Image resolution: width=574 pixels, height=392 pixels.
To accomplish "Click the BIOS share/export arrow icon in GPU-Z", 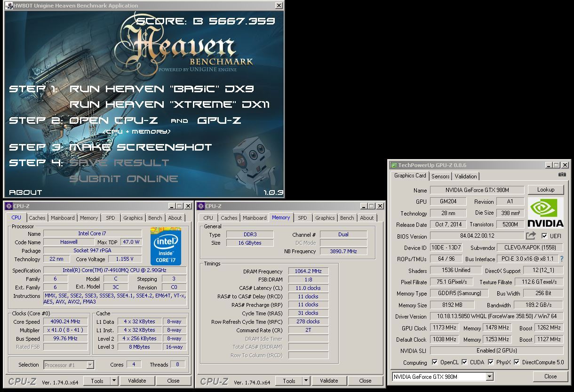I will tap(531, 236).
